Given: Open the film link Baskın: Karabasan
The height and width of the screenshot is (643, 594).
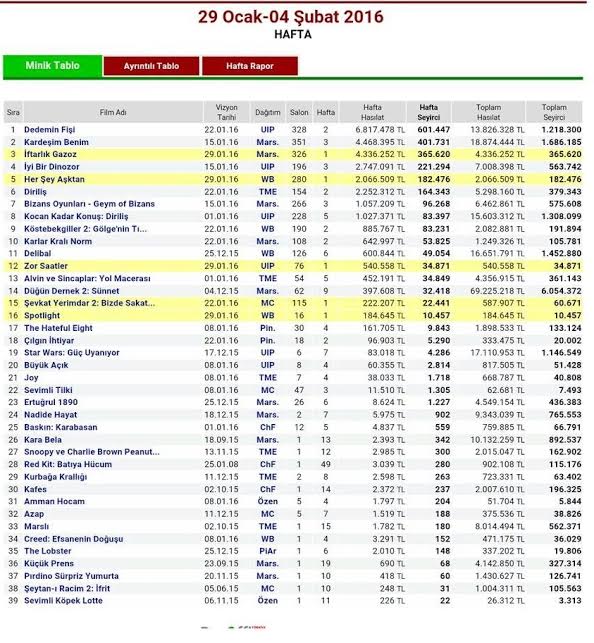Looking at the screenshot, I should 61,427.
